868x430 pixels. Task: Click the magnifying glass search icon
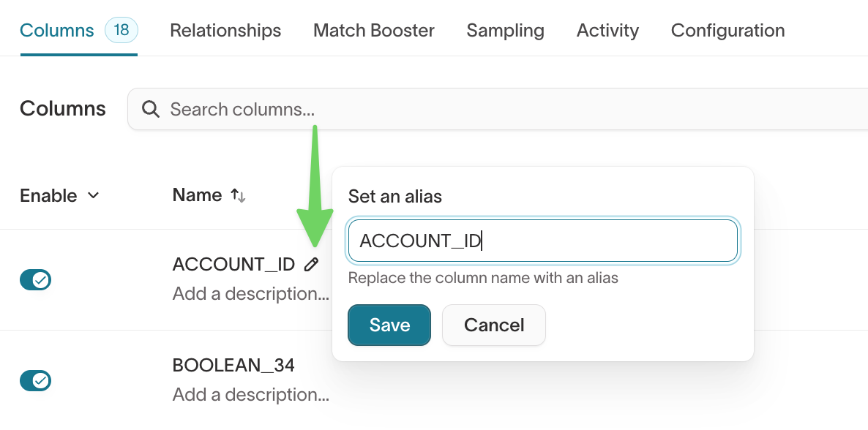(x=151, y=109)
